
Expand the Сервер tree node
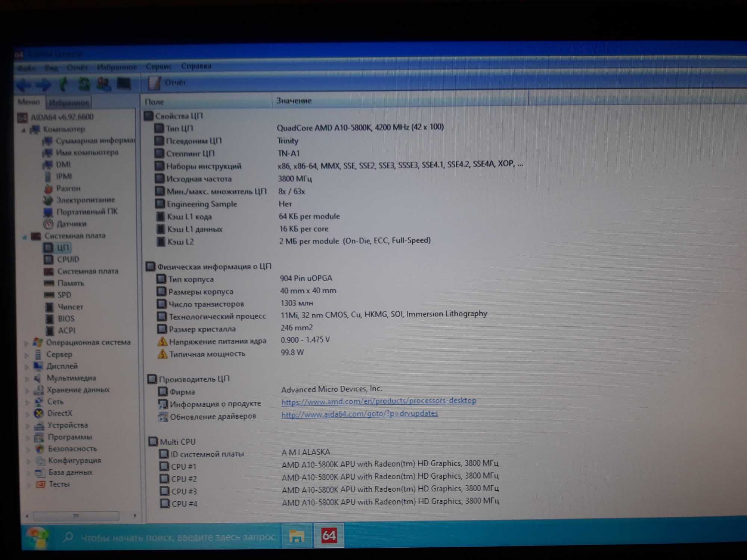(x=26, y=355)
